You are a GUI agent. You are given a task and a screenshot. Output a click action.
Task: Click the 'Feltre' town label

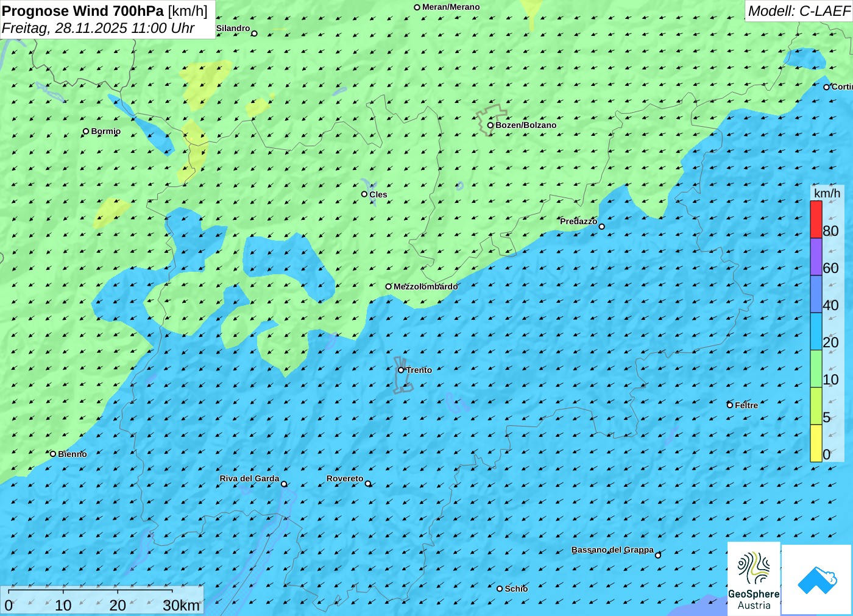(746, 405)
